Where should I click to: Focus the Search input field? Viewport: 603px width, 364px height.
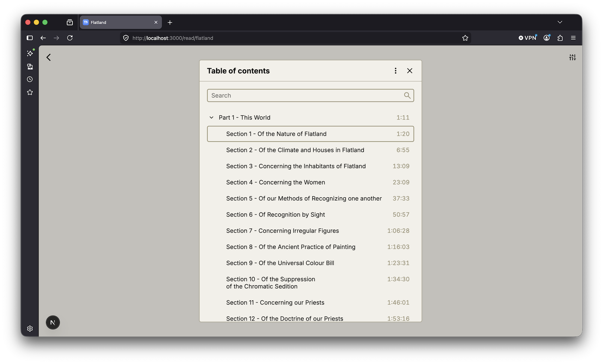click(x=310, y=95)
